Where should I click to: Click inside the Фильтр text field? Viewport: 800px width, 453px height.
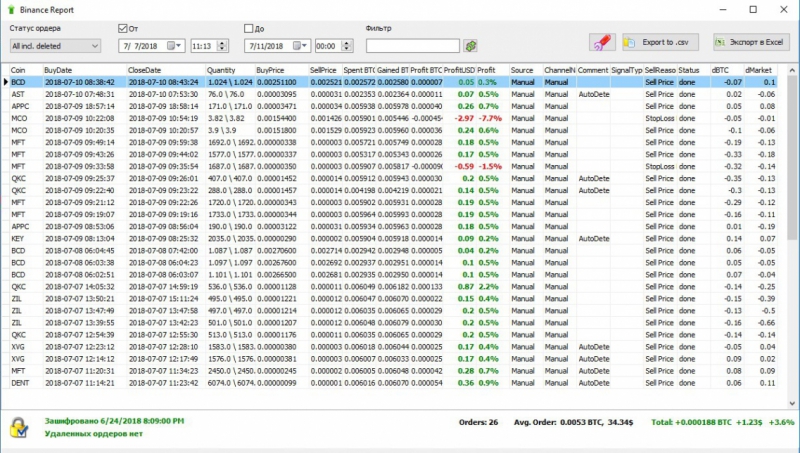click(x=412, y=46)
